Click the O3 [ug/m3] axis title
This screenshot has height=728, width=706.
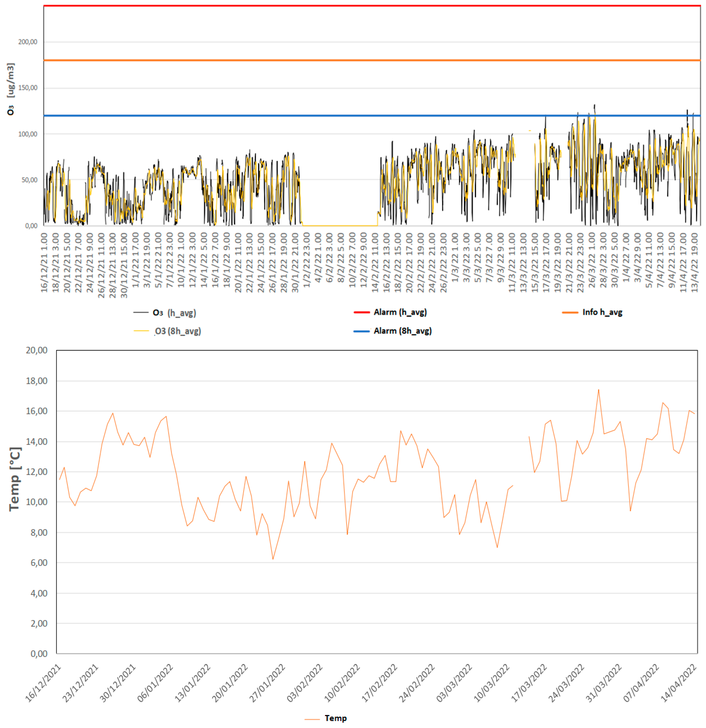click(10, 89)
